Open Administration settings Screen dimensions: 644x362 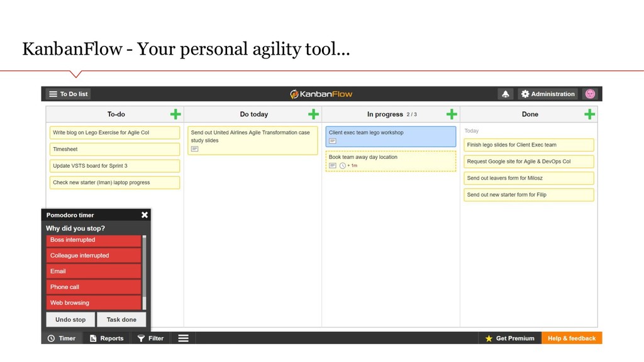[x=548, y=94]
